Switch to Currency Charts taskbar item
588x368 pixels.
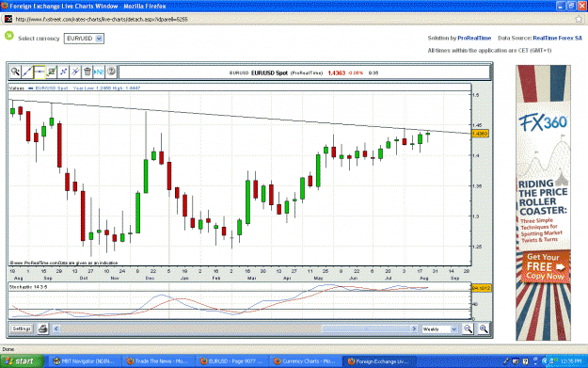(x=306, y=361)
